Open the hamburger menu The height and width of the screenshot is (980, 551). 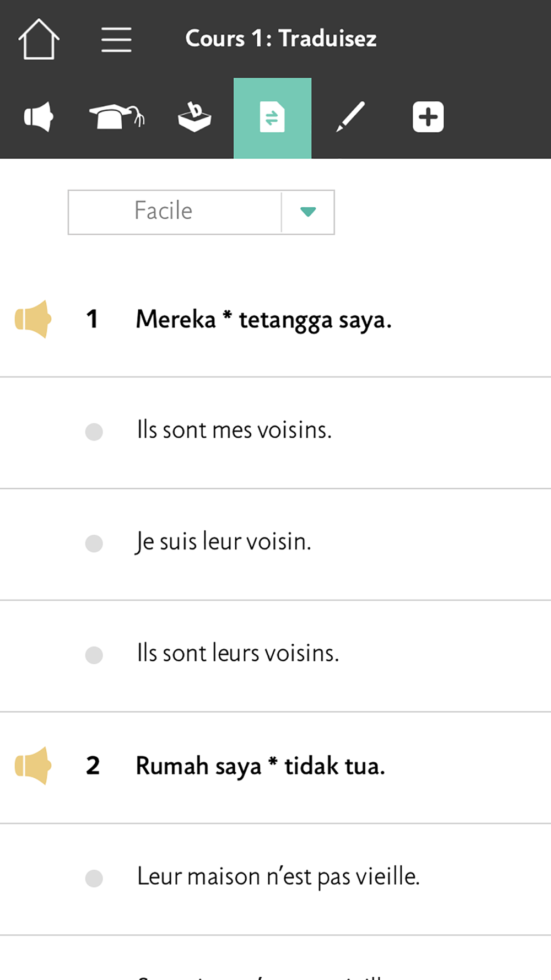116,40
